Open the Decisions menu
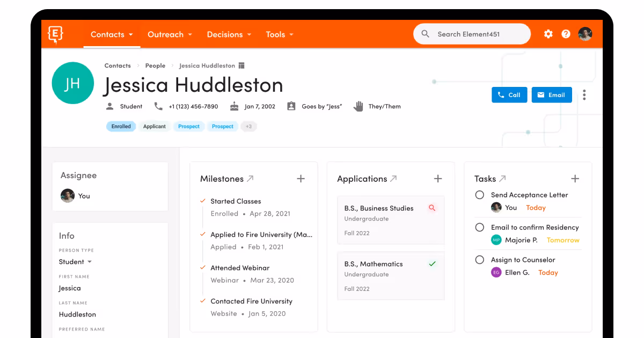 pos(229,34)
